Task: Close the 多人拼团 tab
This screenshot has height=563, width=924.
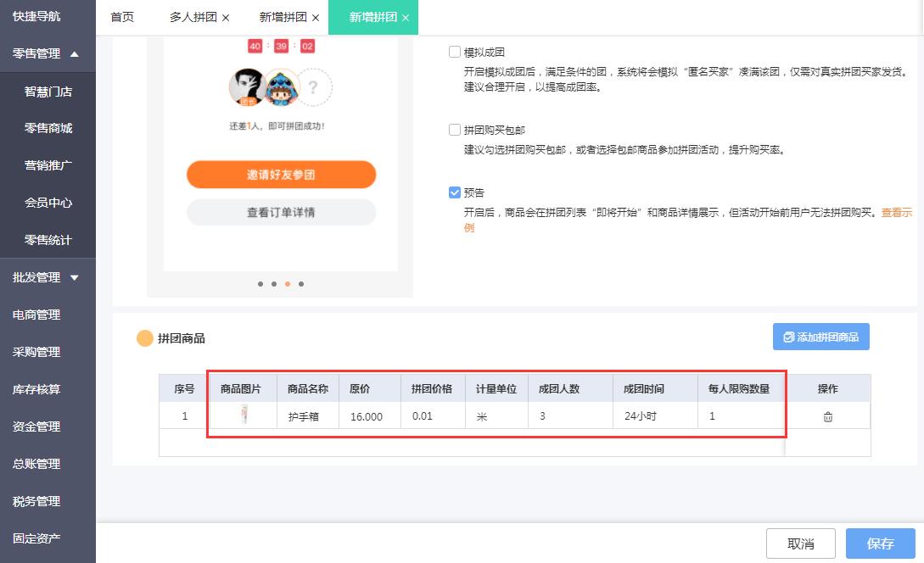Action: 225,16
